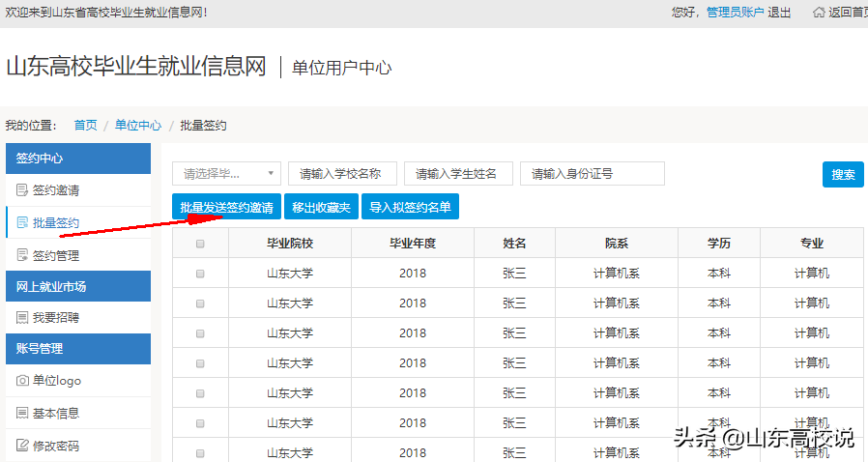Screen dimensions: 868x462
Task: Check the fourth 山东大学 row checkbox
Action: click(200, 363)
